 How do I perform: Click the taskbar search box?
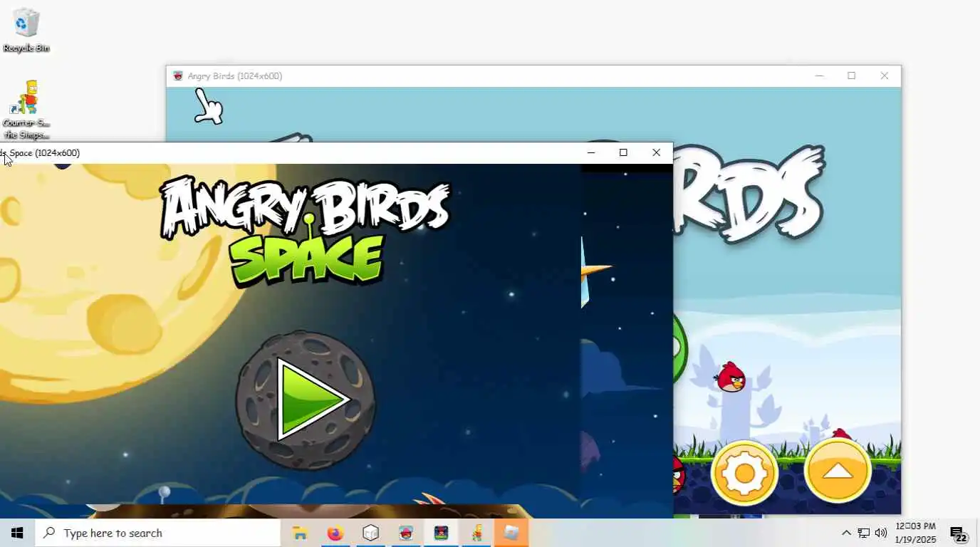[x=157, y=533]
